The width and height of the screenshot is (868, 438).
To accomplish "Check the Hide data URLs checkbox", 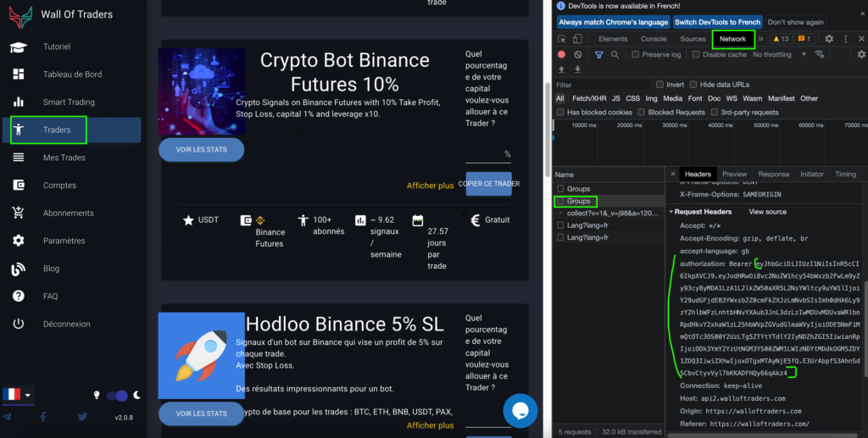I will (x=693, y=85).
